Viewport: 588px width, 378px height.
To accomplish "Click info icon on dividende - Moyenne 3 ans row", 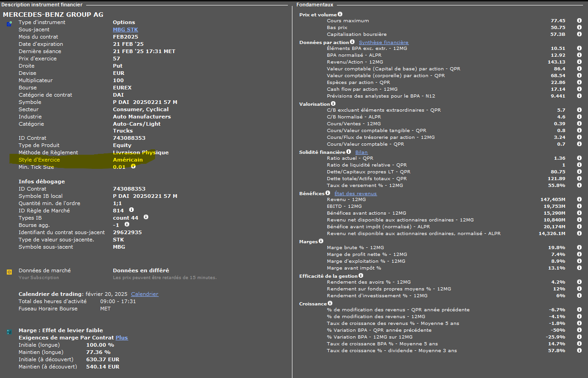I will pos(579,350).
